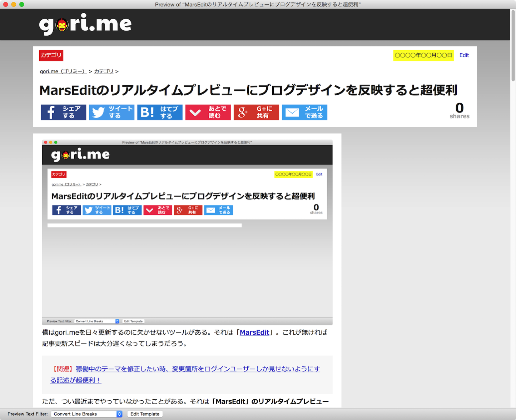516x420 pixels.
Task: Tweet the article with the Twitter icon
Action: click(x=111, y=112)
